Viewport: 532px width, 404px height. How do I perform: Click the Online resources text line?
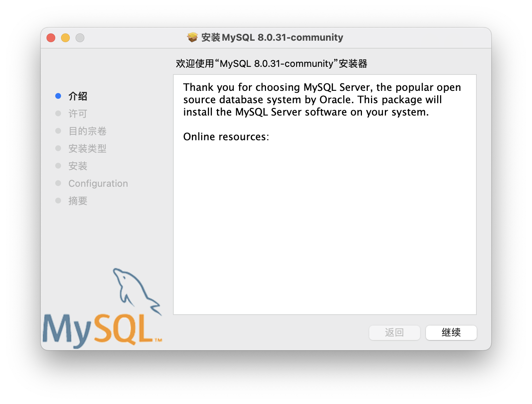(226, 137)
